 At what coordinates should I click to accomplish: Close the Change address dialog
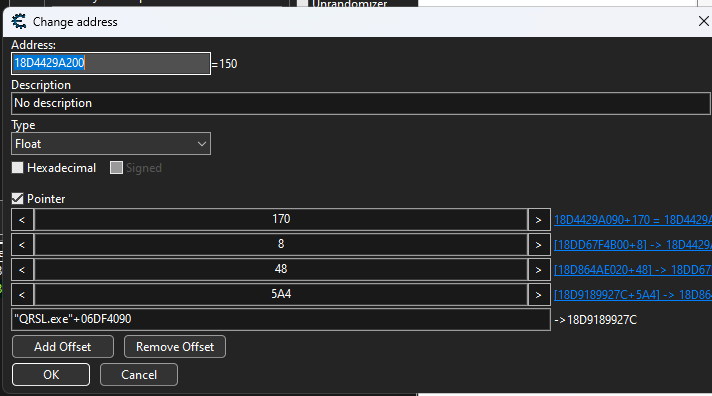pyautogui.click(x=703, y=21)
